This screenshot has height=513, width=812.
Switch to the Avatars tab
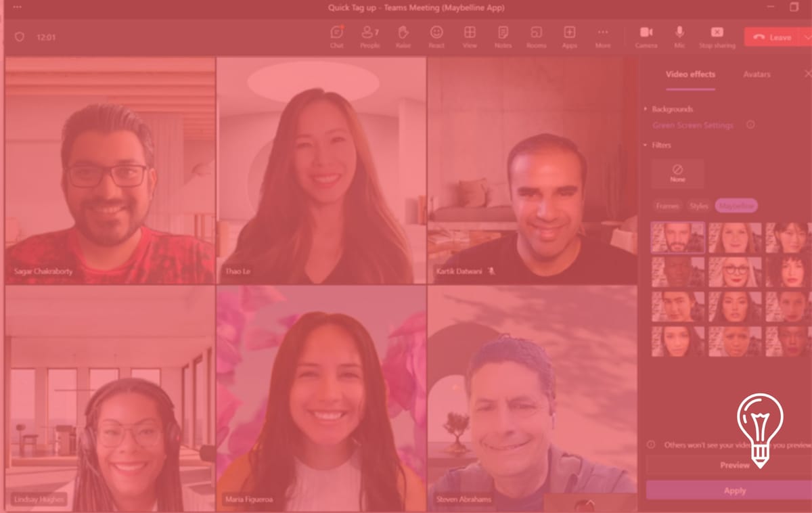(757, 74)
